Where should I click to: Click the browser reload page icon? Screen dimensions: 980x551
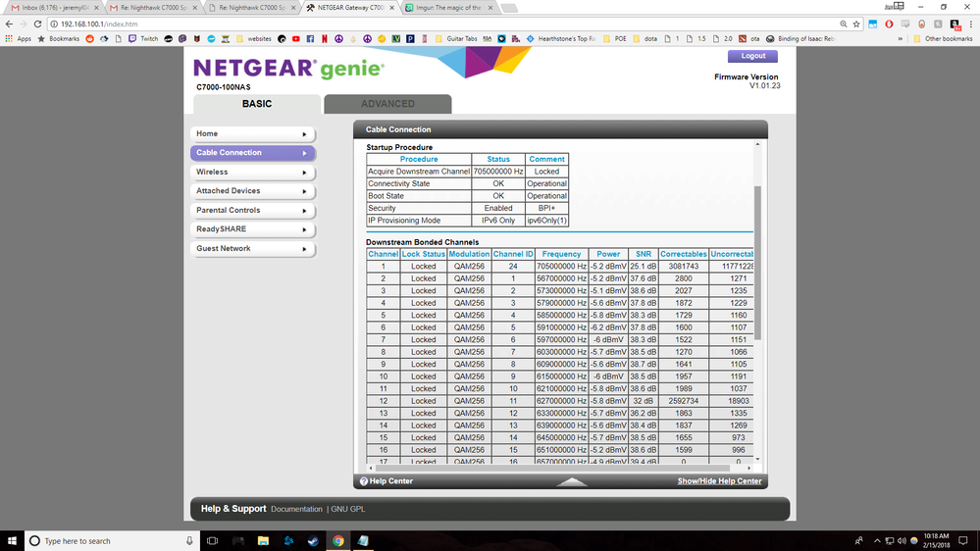(x=37, y=24)
